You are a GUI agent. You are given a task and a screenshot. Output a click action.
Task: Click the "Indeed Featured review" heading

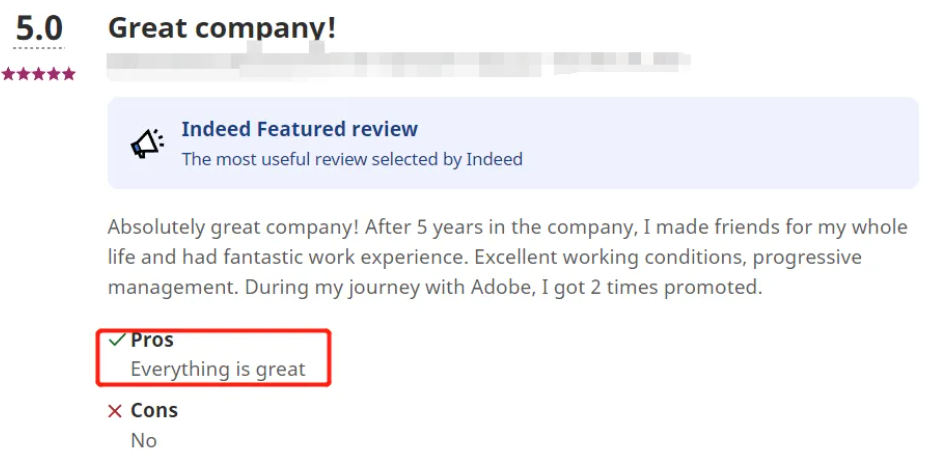(299, 129)
